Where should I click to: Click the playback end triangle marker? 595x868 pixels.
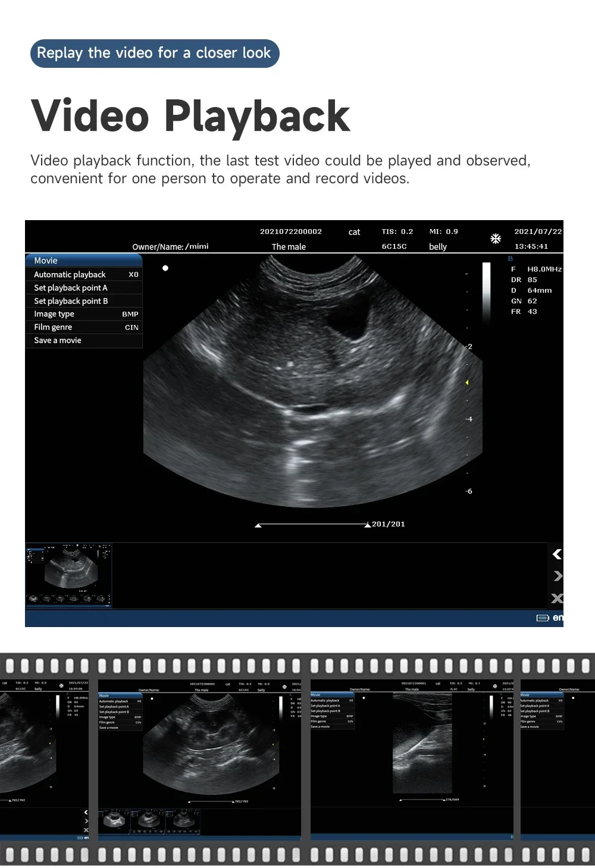click(x=368, y=525)
